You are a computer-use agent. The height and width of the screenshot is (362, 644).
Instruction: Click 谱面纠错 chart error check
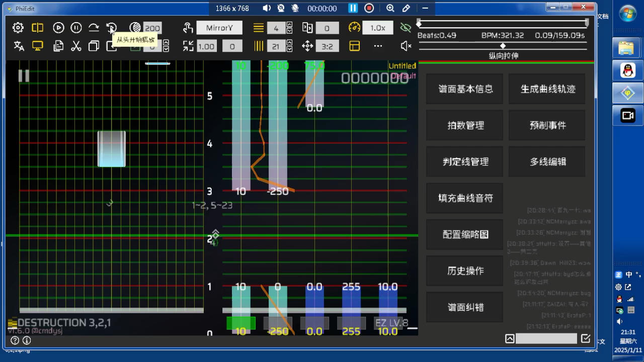[x=465, y=307]
